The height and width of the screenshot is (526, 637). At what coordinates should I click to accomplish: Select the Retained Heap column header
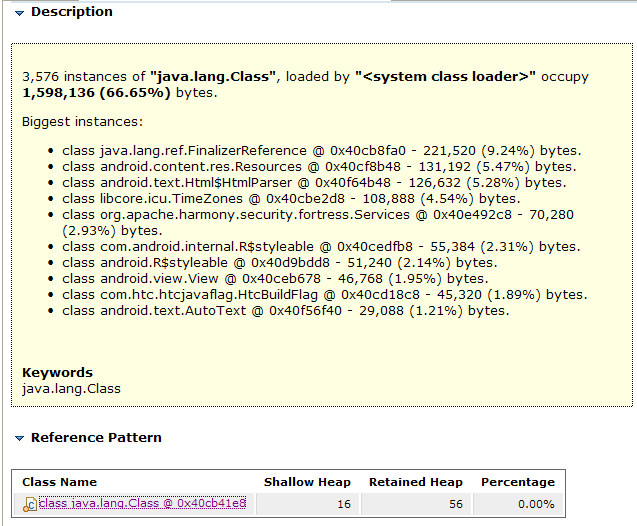click(416, 482)
